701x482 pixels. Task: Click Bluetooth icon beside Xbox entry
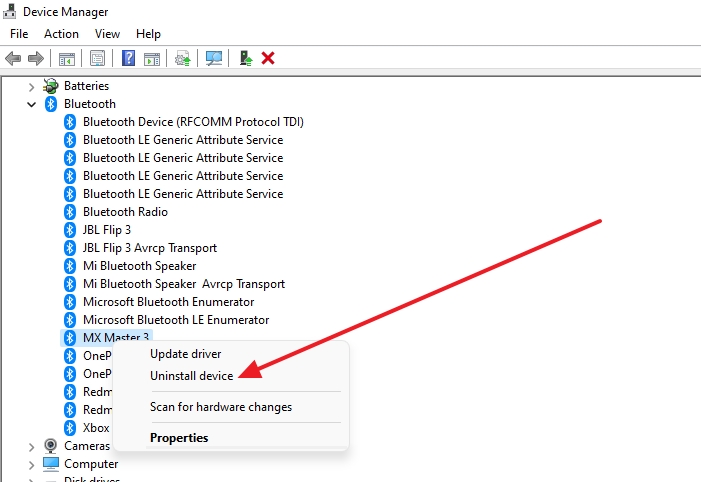point(70,427)
